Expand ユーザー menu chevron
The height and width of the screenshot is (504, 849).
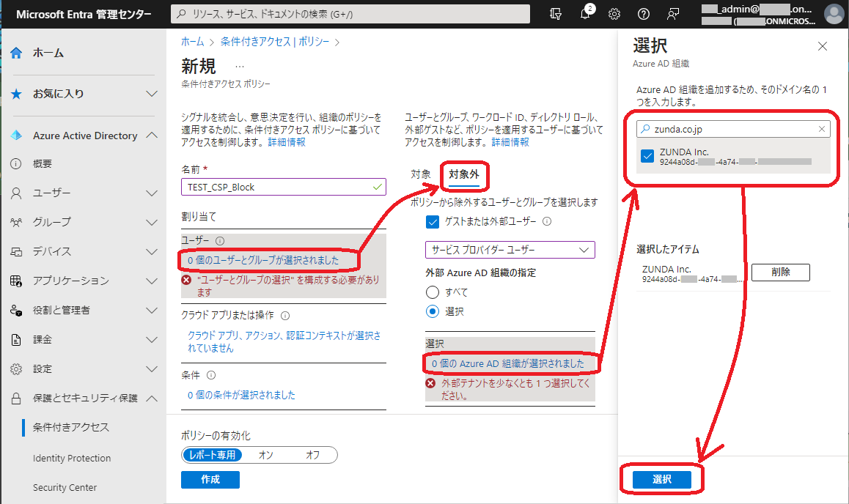click(152, 193)
